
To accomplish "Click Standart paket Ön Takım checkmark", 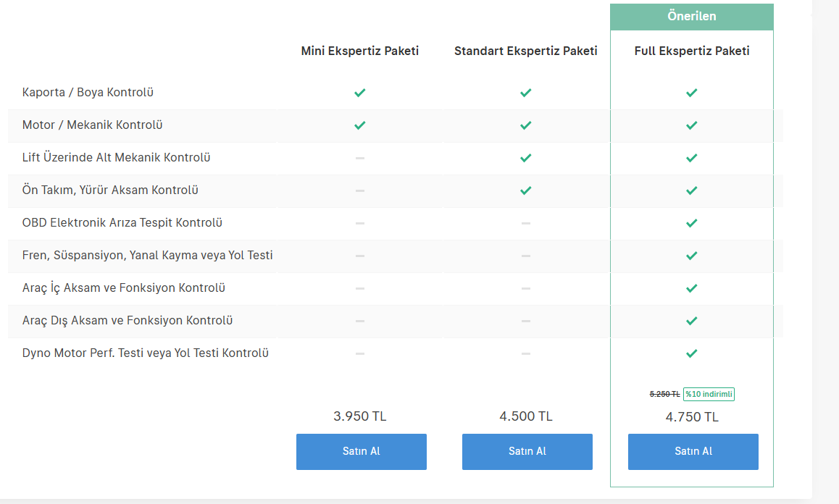I will (526, 190).
